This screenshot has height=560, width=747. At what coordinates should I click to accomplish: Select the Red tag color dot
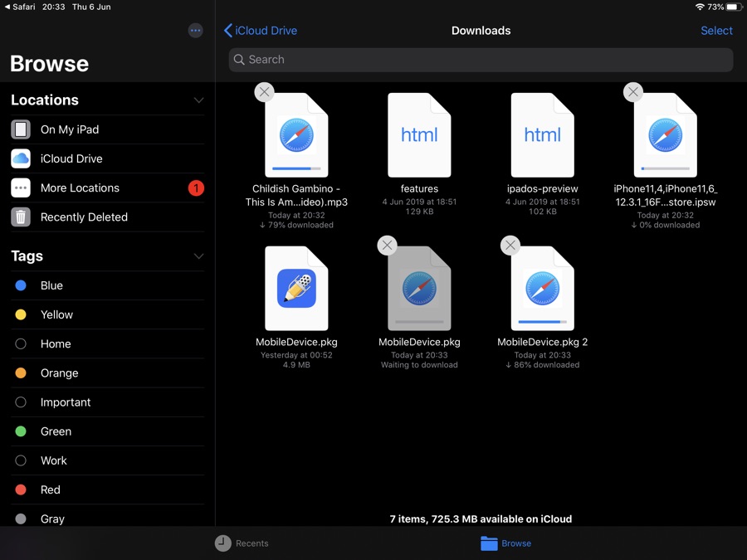point(21,489)
